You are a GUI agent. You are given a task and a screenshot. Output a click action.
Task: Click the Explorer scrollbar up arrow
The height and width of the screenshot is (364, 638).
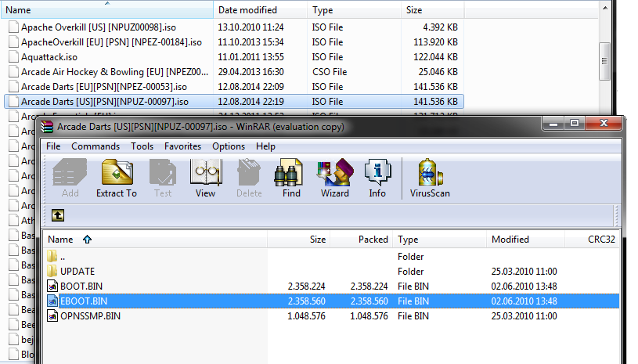point(604,8)
